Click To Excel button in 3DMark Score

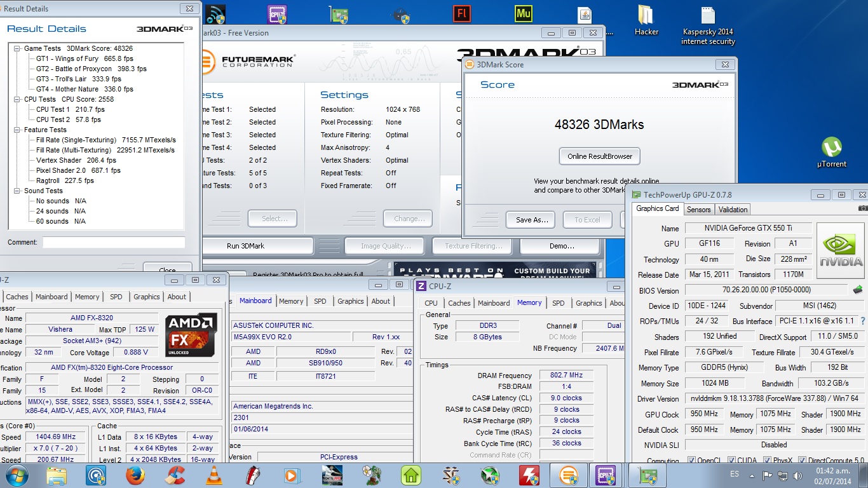click(x=587, y=220)
